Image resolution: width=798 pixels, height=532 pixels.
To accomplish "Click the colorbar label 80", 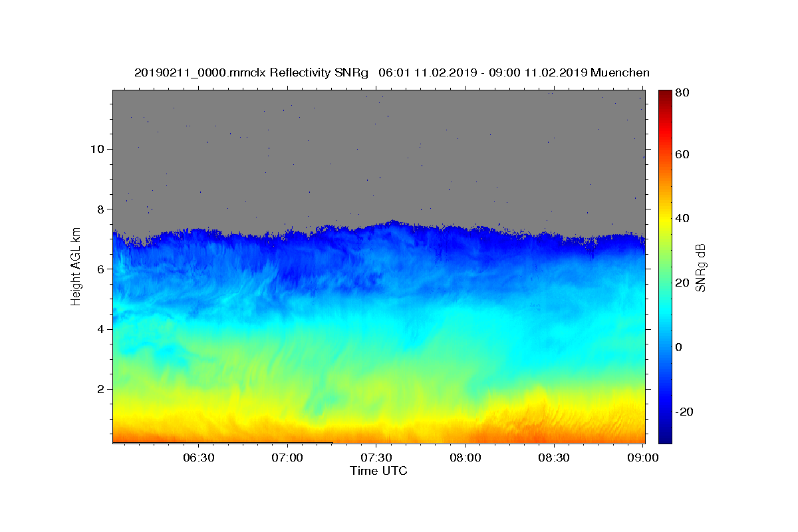I will (x=683, y=92).
